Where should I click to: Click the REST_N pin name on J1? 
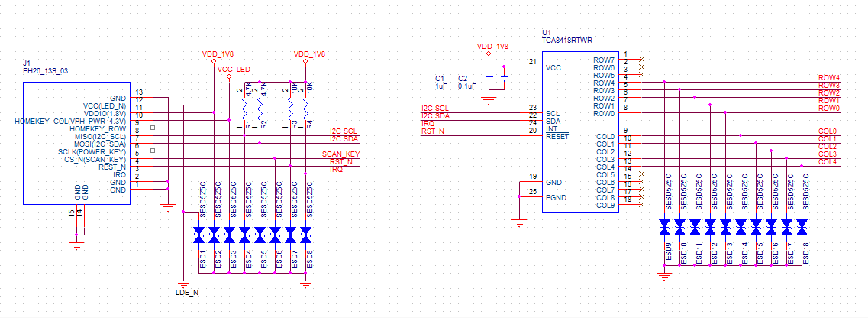point(112,167)
